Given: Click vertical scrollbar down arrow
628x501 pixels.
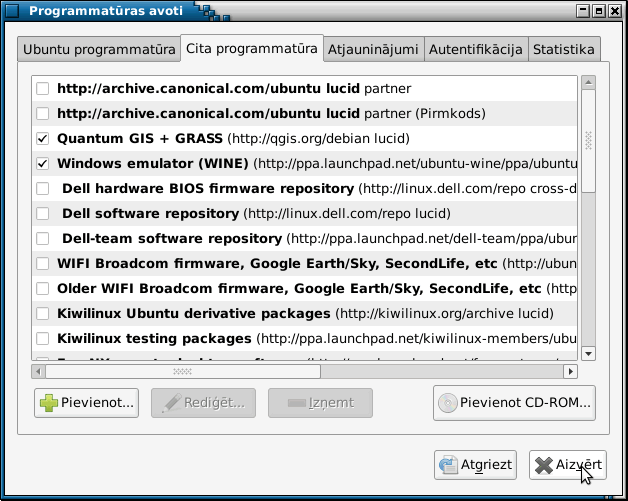Looking at the screenshot, I should click(x=588, y=353).
